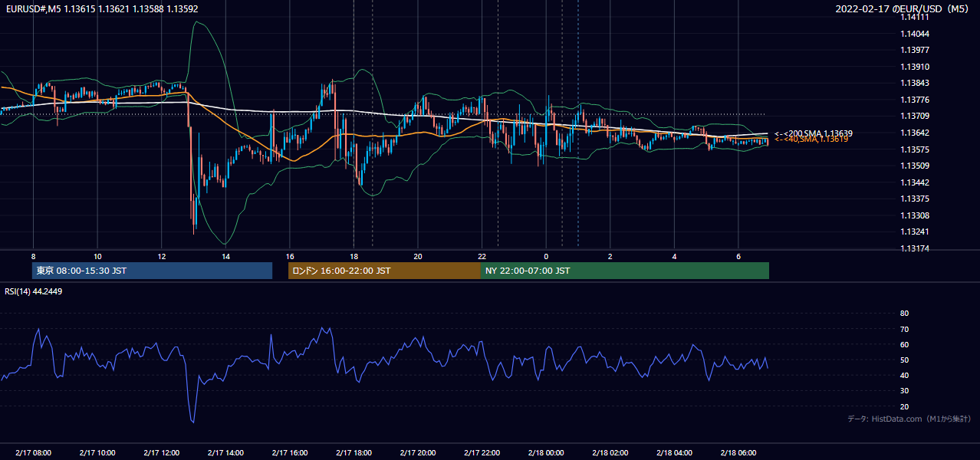Click RSI scale value 60
980x460 pixels.
[904, 344]
